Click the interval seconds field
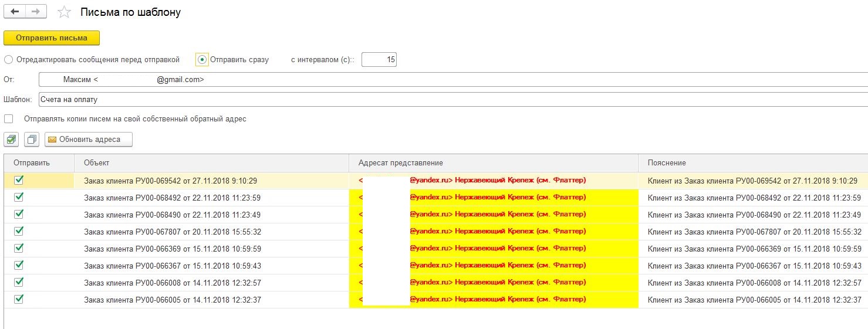This screenshot has height=329, width=868. pos(379,60)
